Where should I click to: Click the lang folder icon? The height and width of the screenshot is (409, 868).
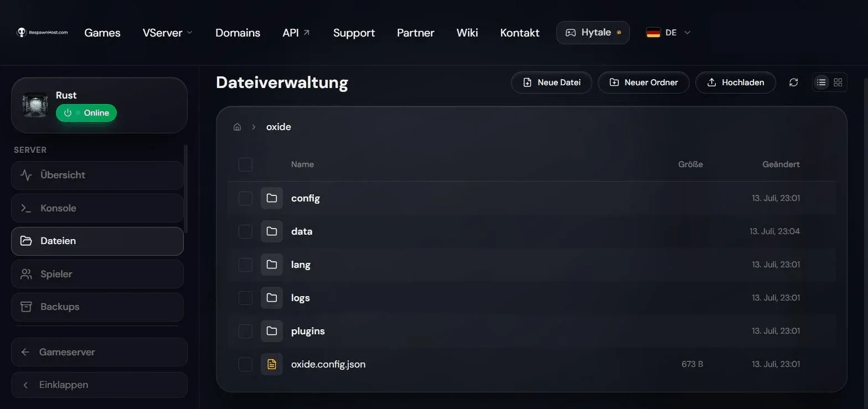coord(271,265)
